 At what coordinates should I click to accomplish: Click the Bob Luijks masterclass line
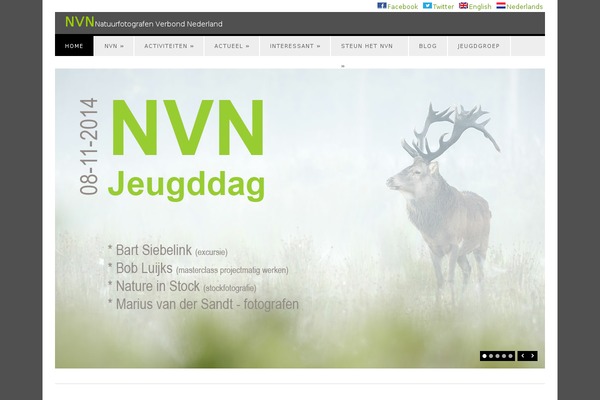(x=198, y=268)
